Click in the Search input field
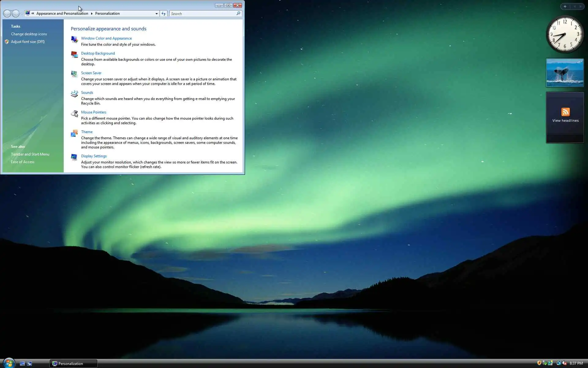The image size is (588, 368). coord(202,13)
